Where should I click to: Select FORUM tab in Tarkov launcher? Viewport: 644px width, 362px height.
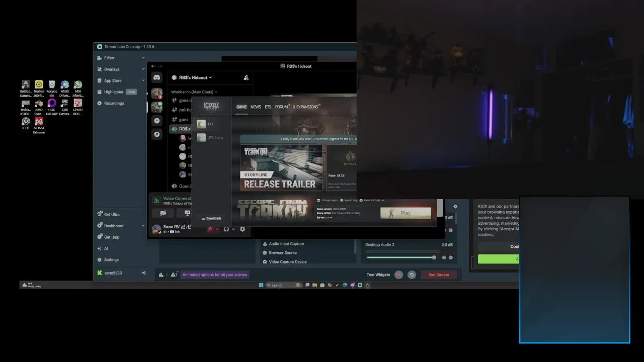282,107
